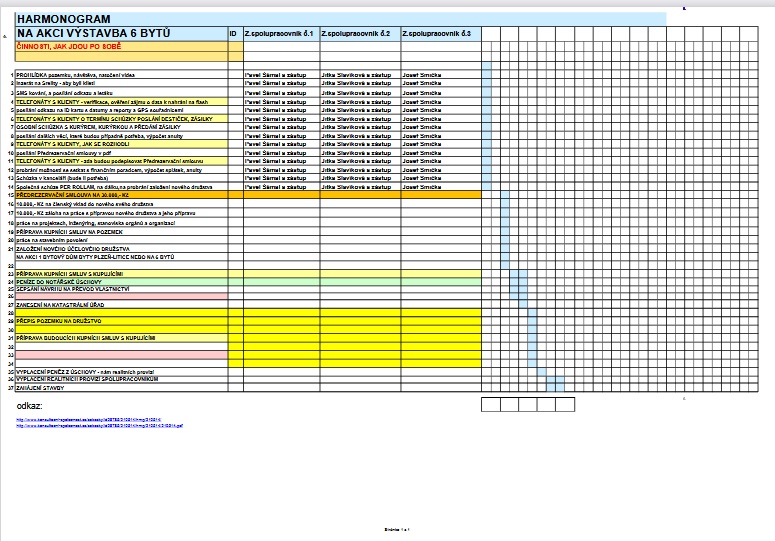Screen dimensions: 775x541
Task: Click row 2 'Inzerát na Sreality' activity
Action: pos(122,83)
